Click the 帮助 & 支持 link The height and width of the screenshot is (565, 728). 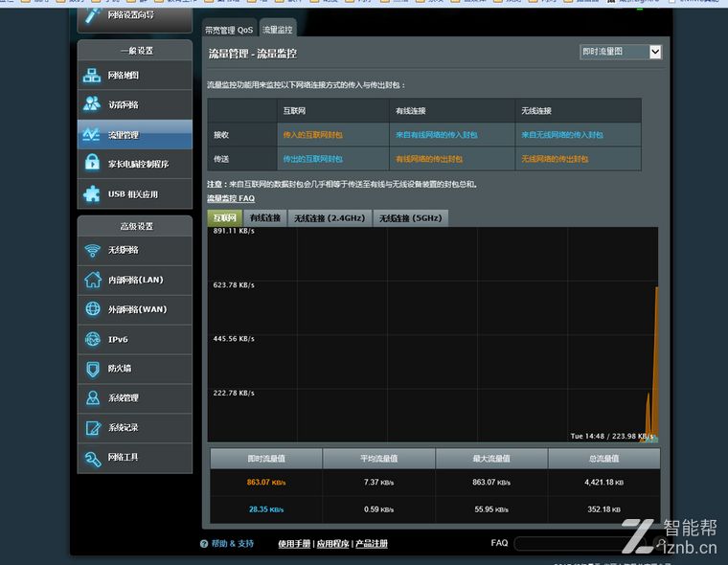pos(233,544)
